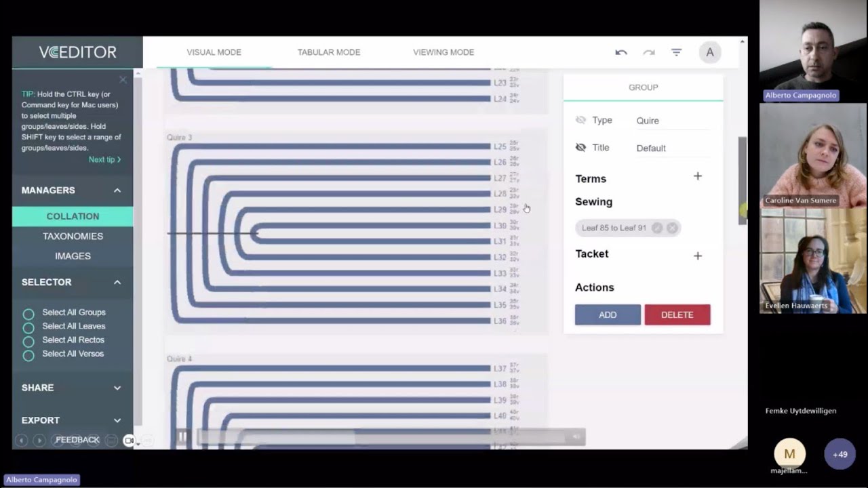
Task: Select All Groups radio option
Action: point(28,314)
